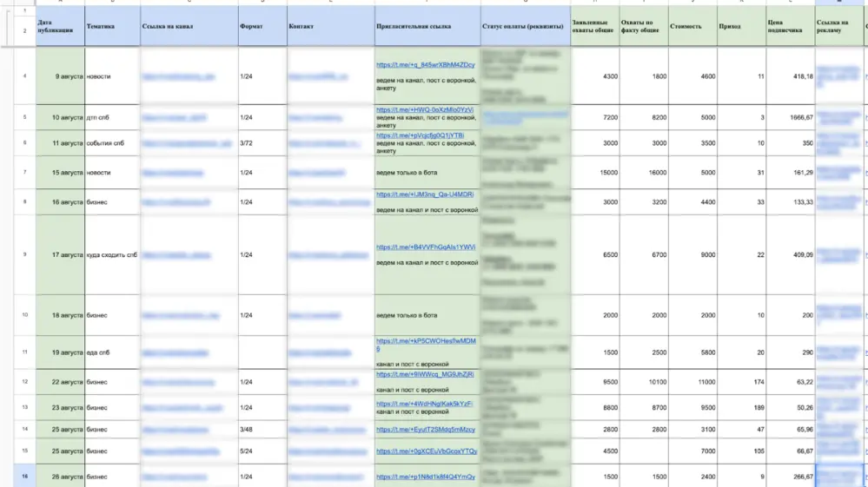
Task: Select the cost value 9000
Action: 692,255
